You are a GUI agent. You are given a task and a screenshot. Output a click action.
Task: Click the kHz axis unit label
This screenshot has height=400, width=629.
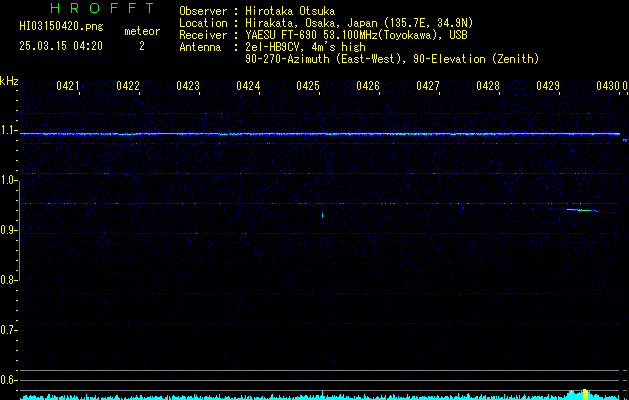[9, 81]
